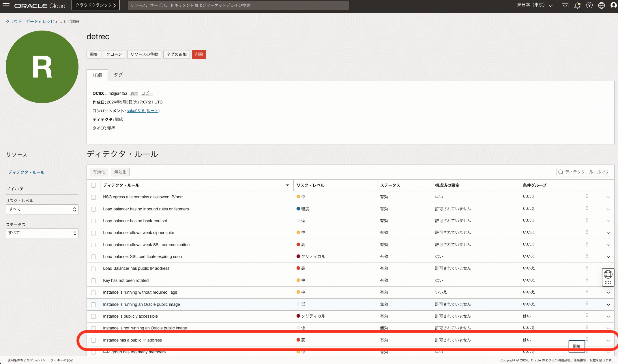Open the language selection globe
The width and height of the screenshot is (618, 364).
[x=601, y=5]
